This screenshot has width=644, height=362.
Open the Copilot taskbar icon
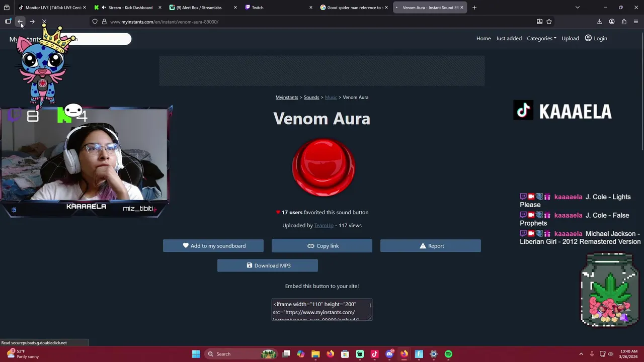[x=301, y=354]
